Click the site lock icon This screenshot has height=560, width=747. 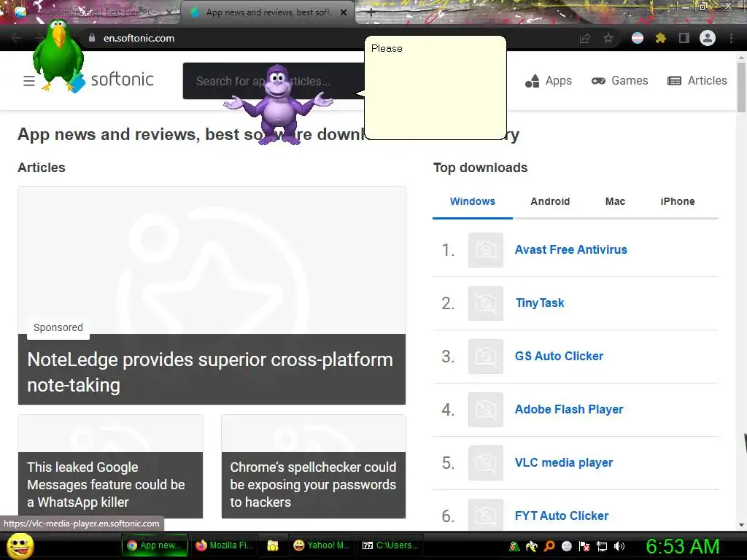point(92,38)
